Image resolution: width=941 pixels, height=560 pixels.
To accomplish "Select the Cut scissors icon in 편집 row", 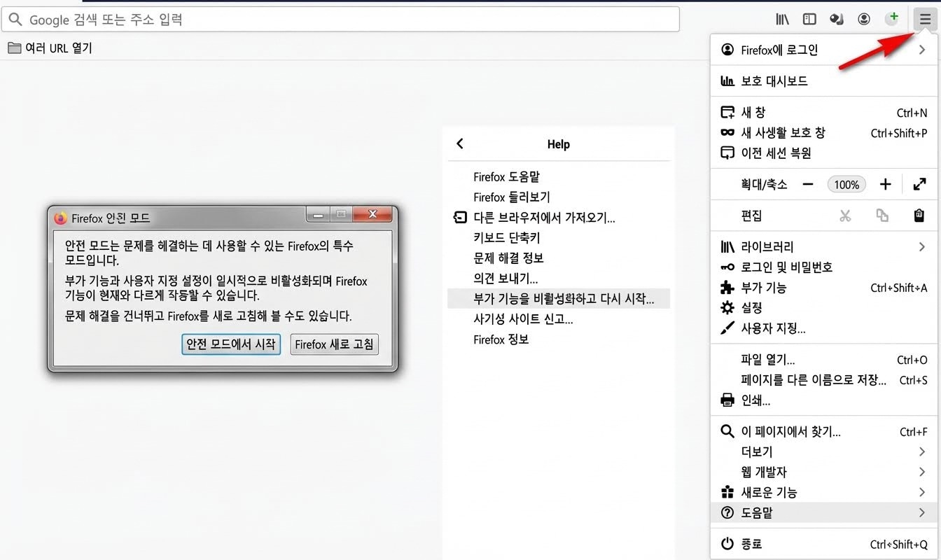I will (845, 216).
